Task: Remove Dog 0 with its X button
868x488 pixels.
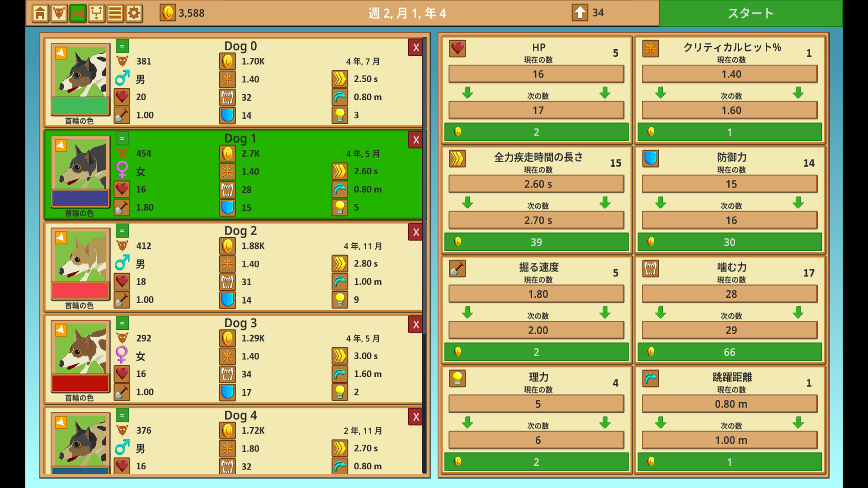Action: tap(415, 47)
